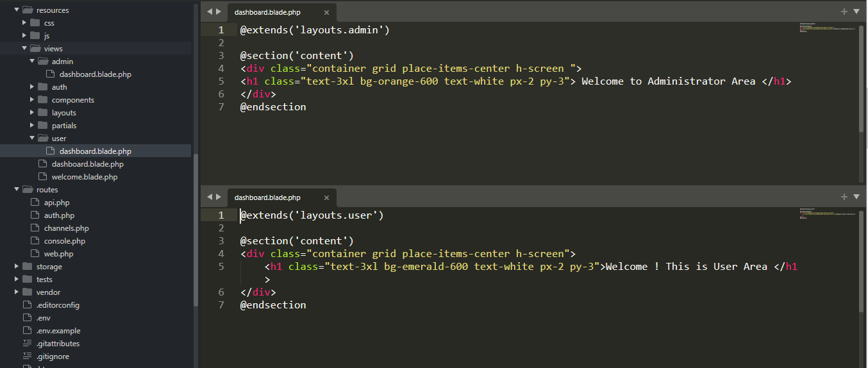Click the right tab arrow in top pane

pos(218,12)
